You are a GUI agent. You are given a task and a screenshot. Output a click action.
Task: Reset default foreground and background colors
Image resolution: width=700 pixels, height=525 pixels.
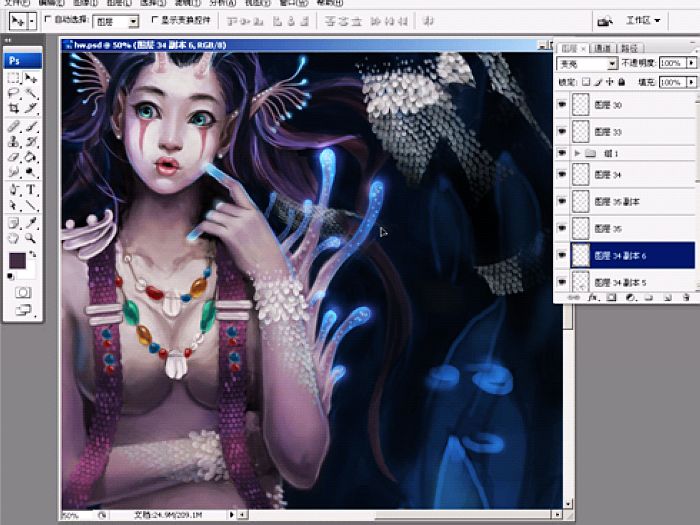[11, 276]
